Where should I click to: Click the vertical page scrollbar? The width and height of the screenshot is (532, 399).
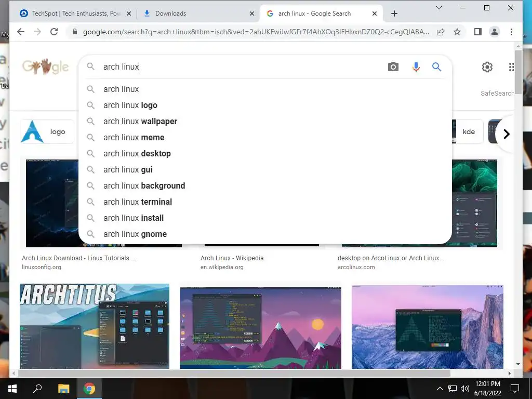coord(518,72)
